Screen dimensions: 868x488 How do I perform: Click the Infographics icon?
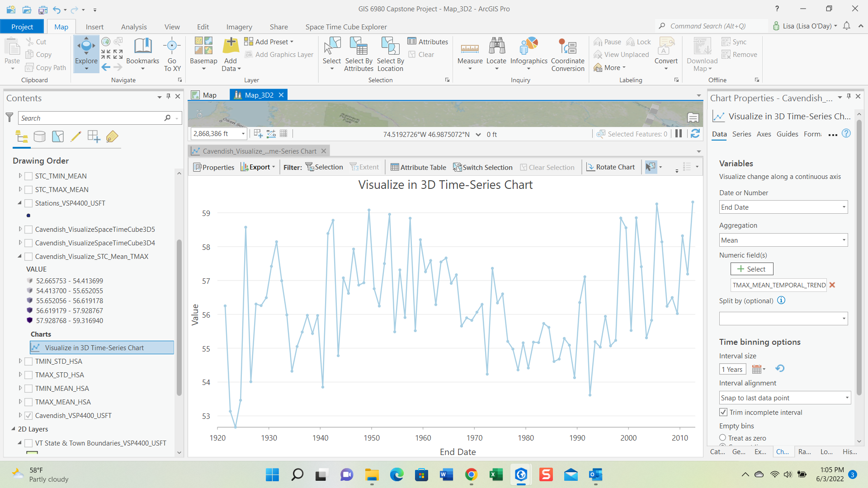(528, 48)
